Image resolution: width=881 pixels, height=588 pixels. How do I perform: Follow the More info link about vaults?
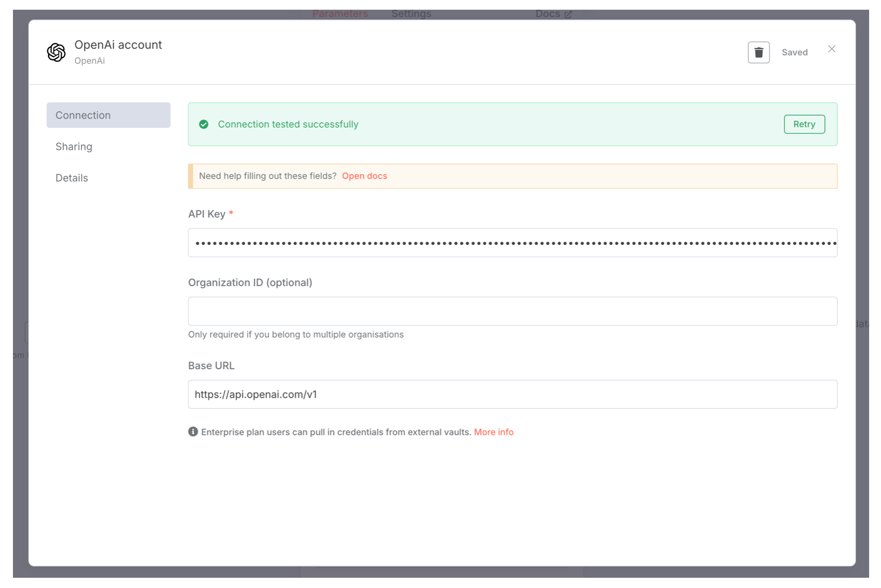(x=493, y=432)
